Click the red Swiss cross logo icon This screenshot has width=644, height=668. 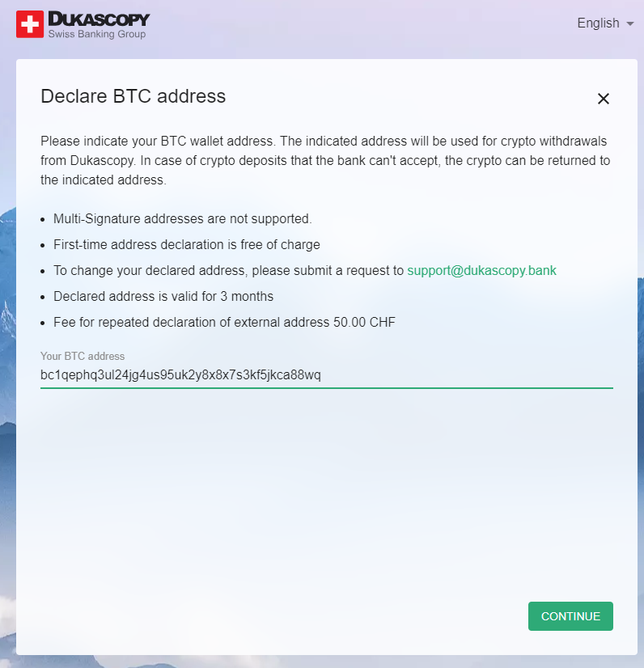[30, 24]
